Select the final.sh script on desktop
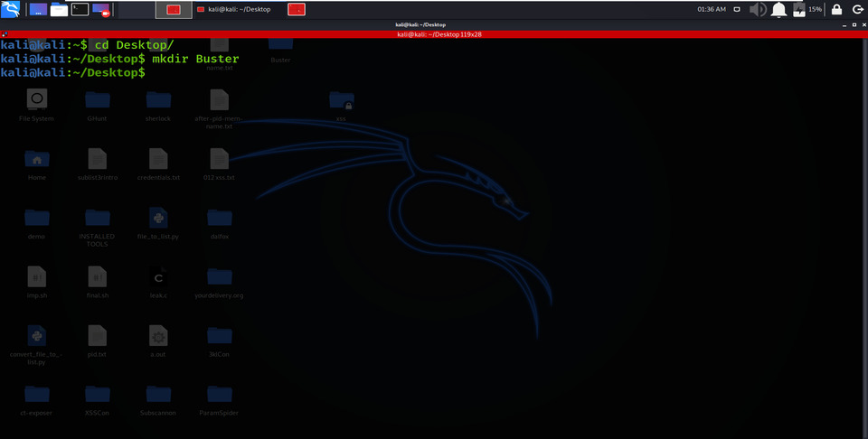 [98, 283]
